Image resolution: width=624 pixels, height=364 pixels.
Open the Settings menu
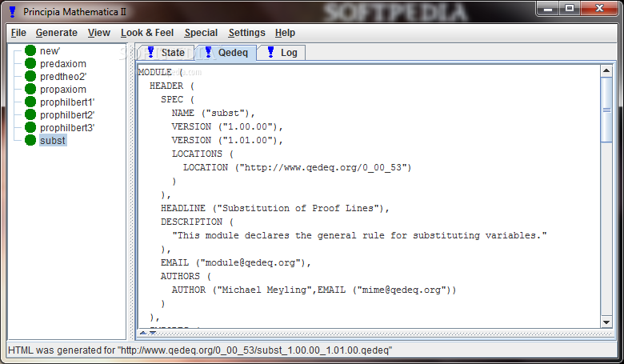(x=246, y=33)
